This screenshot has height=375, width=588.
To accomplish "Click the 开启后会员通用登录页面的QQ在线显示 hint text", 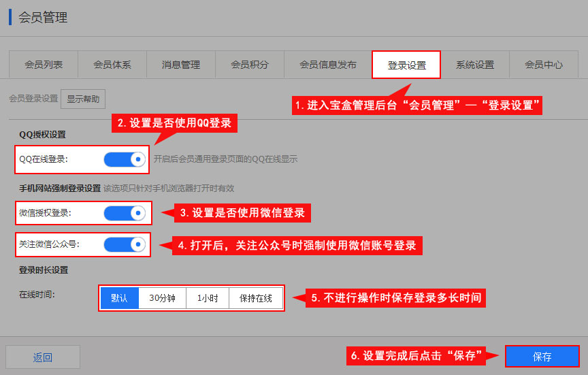I will (x=225, y=159).
